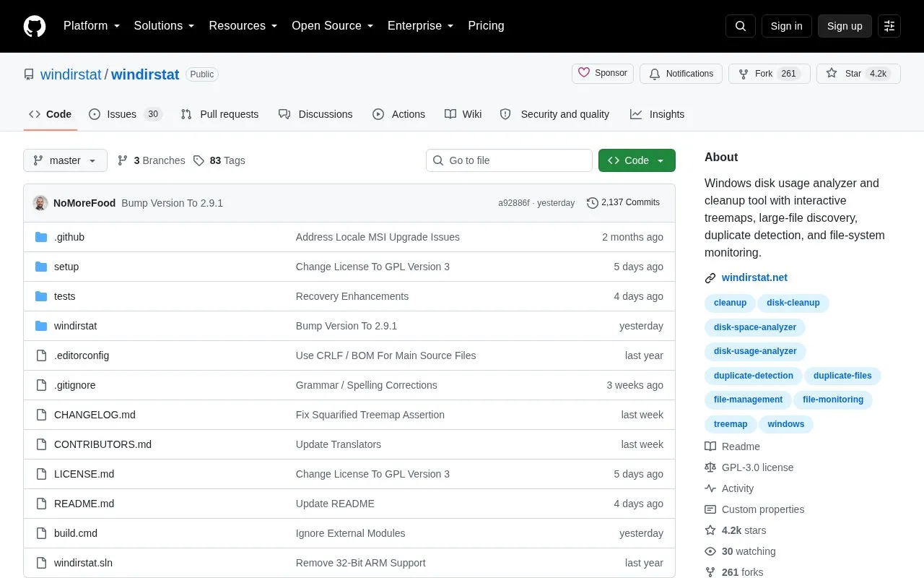
Task: Open the master branch selector
Action: [65, 160]
